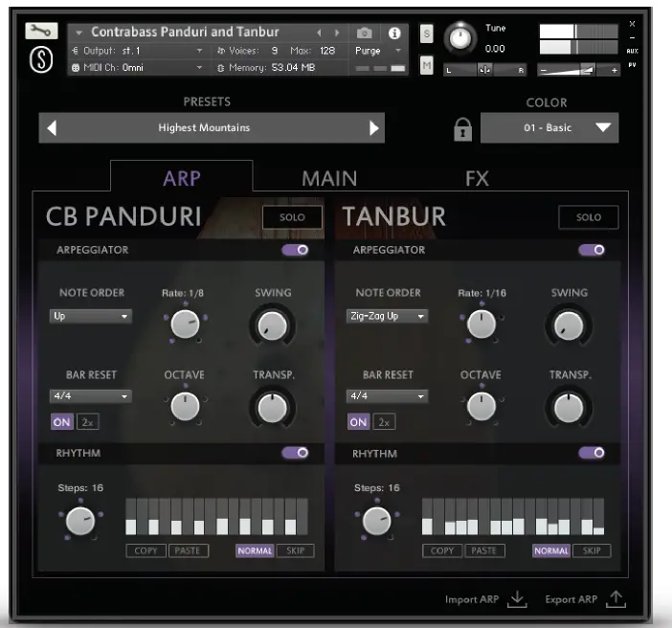
Task: Toggle Tanbur 2x button
Action: 384,422
